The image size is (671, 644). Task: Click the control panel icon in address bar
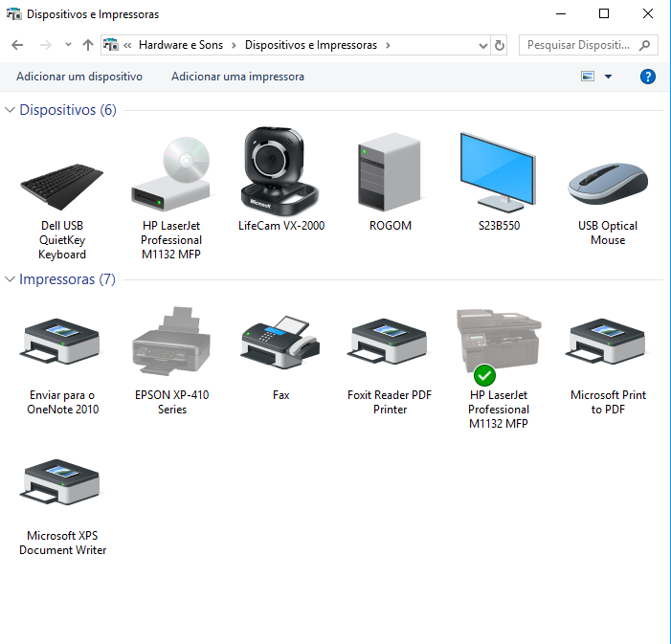(x=111, y=45)
